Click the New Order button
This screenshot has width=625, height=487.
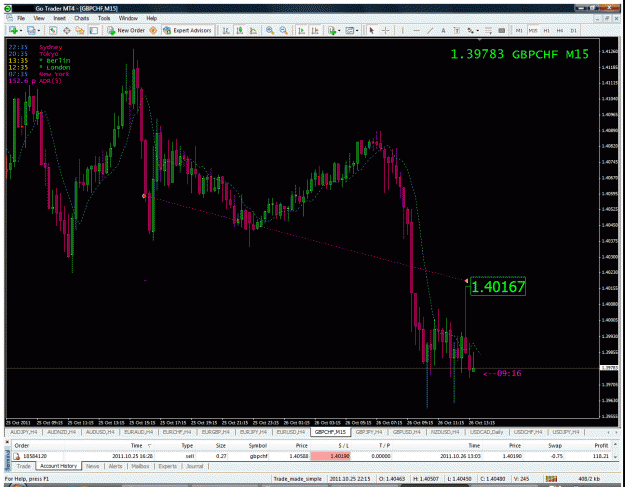pos(126,30)
